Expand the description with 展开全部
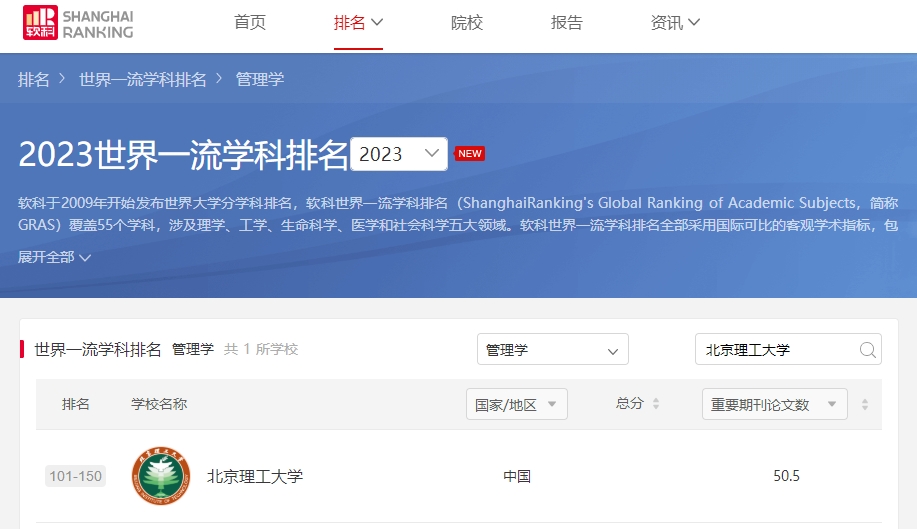The image size is (917, 529). pyautogui.click(x=55, y=257)
